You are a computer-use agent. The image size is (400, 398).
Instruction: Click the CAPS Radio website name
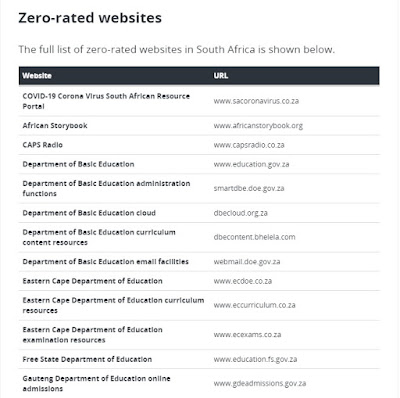pos(43,145)
